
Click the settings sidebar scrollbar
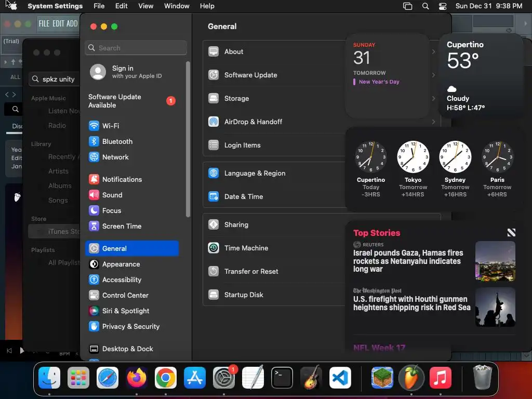188,139
